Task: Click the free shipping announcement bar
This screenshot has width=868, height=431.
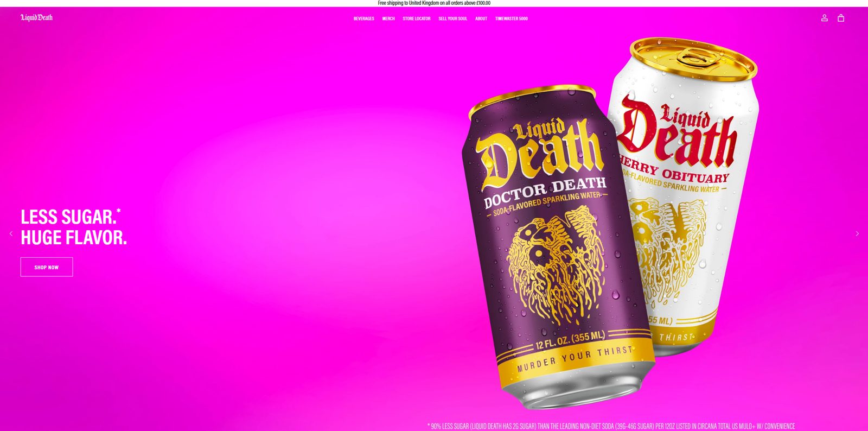Action: click(434, 3)
